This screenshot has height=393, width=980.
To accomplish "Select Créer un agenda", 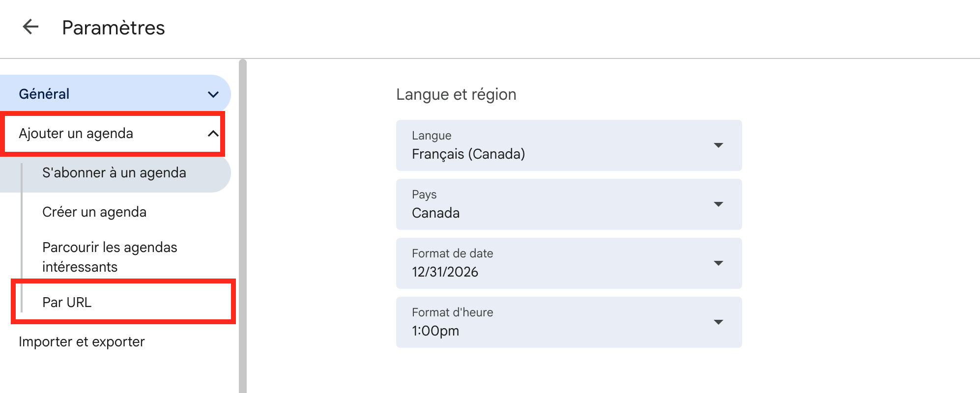I will (x=94, y=212).
